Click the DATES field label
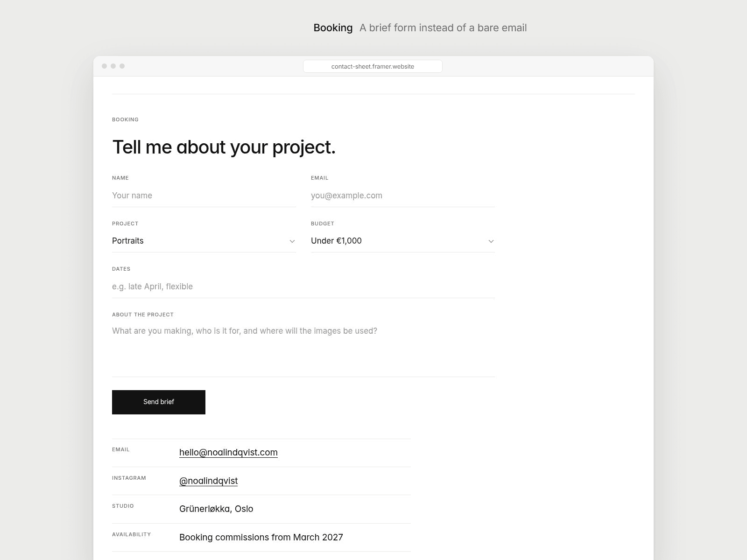 121,269
